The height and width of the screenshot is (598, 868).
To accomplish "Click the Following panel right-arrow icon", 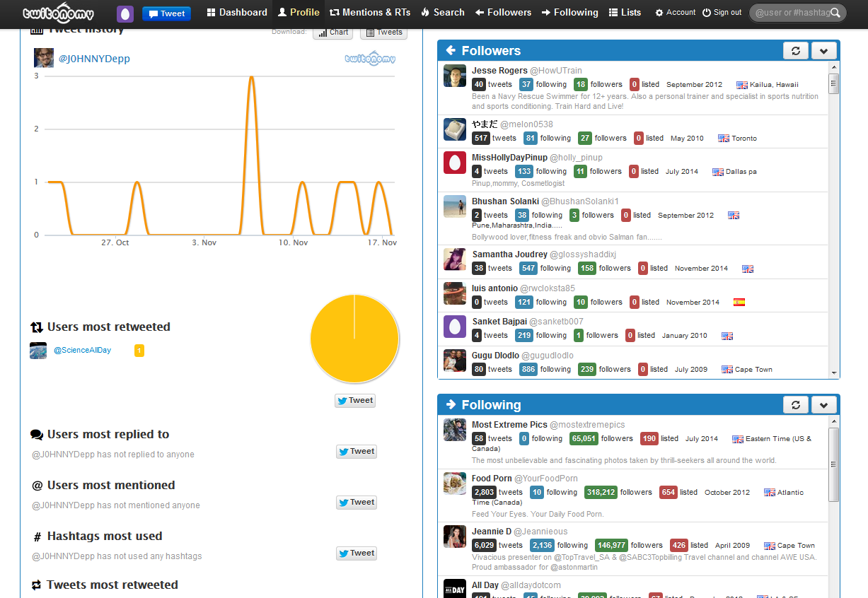I will click(451, 405).
